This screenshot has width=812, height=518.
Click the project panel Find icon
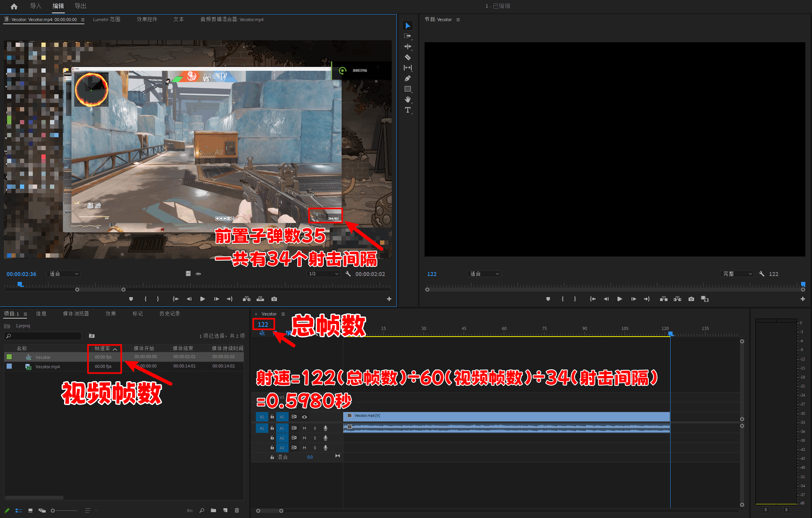[202, 510]
